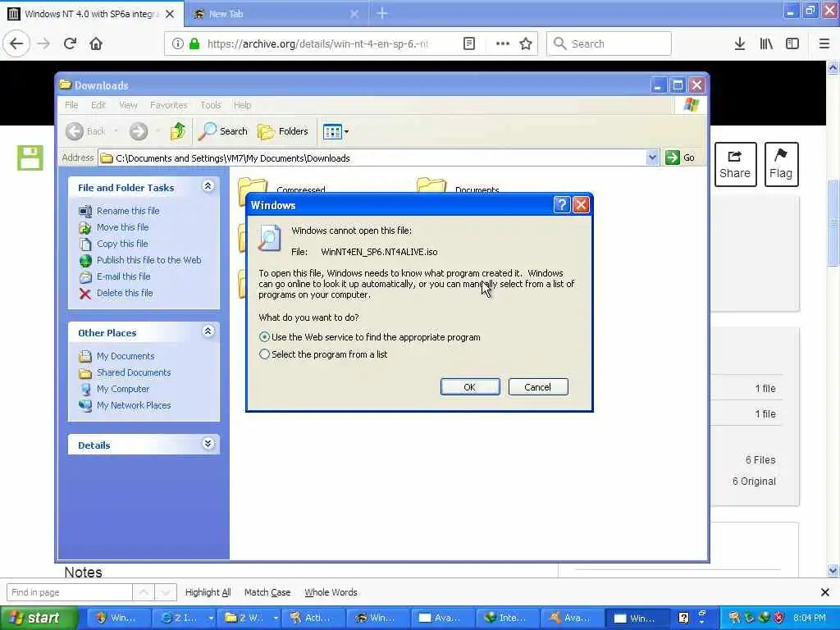Click Delete this file
Image resolution: width=840 pixels, height=630 pixels.
(x=125, y=293)
